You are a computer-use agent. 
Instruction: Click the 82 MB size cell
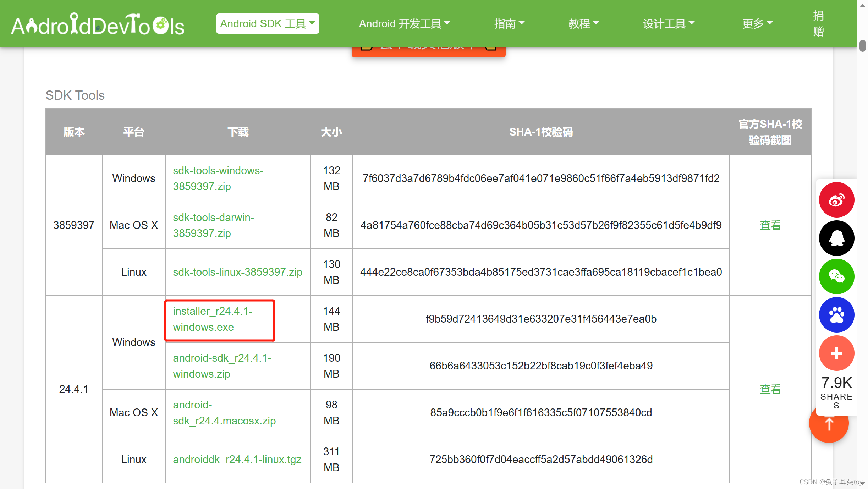tap(331, 225)
